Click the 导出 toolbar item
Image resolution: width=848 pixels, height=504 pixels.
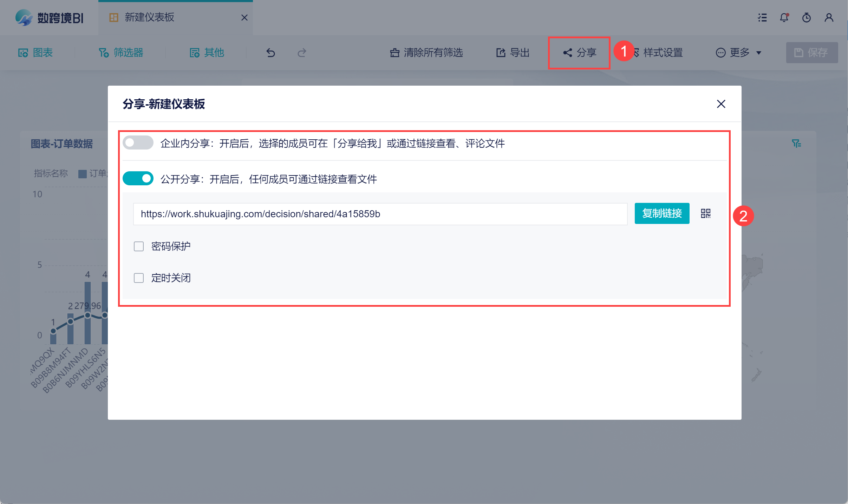pos(513,53)
